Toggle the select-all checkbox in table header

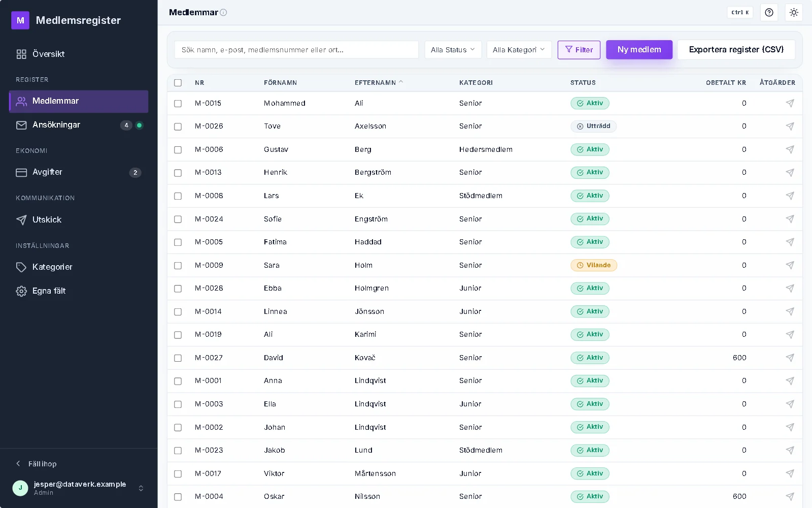pos(178,83)
